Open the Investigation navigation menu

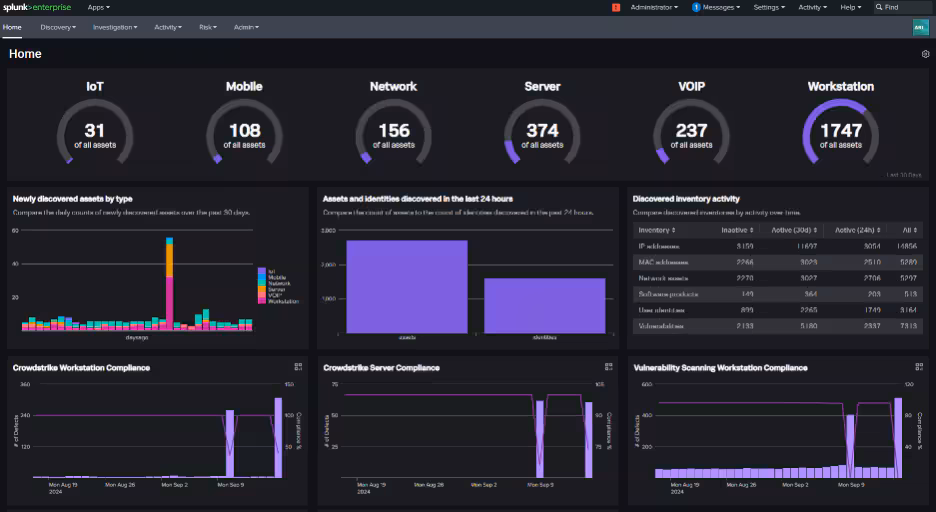pyautogui.click(x=115, y=27)
